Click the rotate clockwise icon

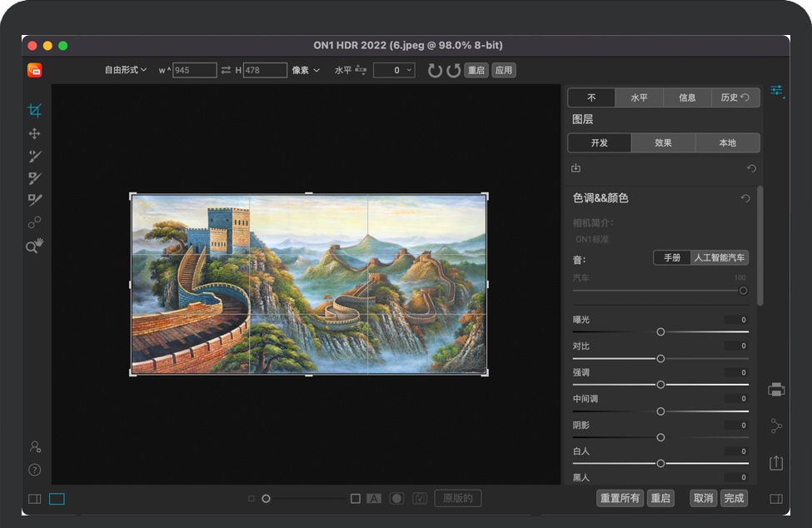(435, 71)
